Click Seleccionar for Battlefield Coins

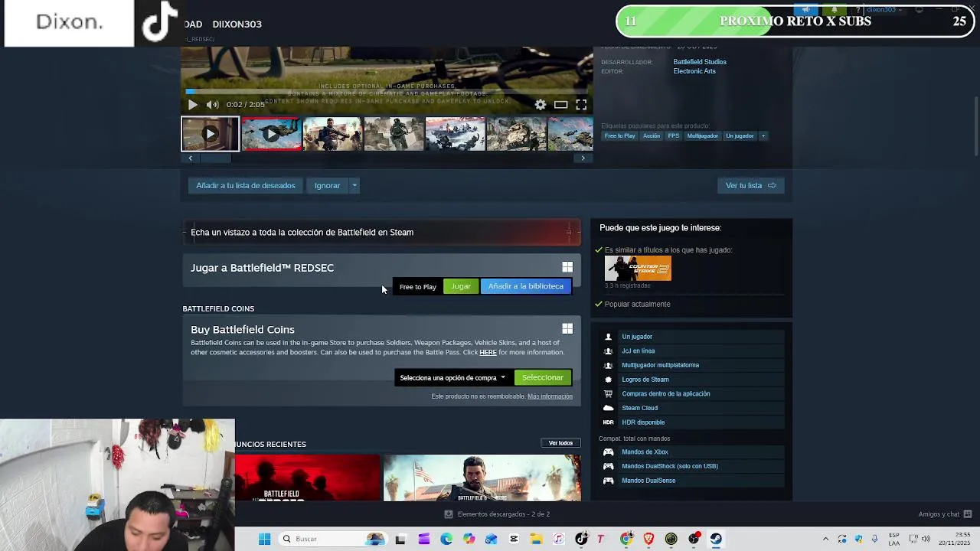point(542,377)
